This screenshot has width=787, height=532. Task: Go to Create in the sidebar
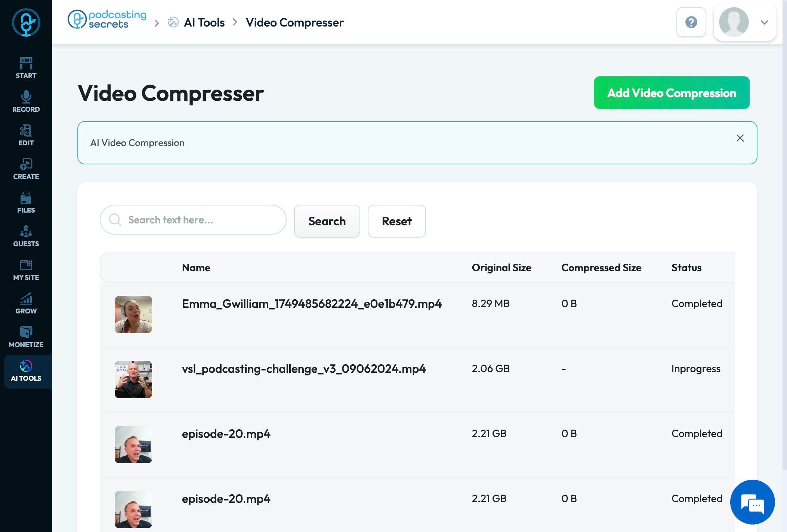[x=26, y=168]
